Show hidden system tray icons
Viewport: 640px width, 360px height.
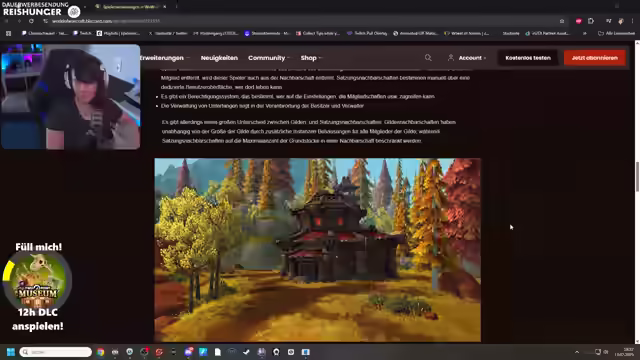point(577,352)
